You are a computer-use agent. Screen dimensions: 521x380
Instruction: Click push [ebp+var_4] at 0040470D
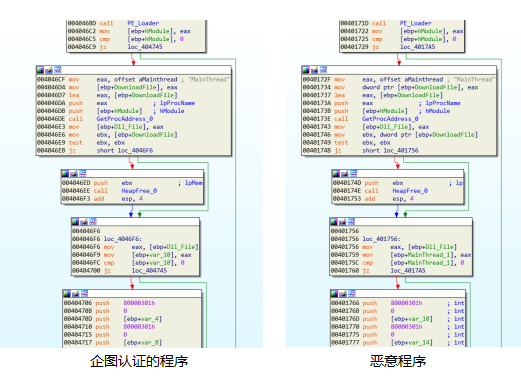point(113,319)
